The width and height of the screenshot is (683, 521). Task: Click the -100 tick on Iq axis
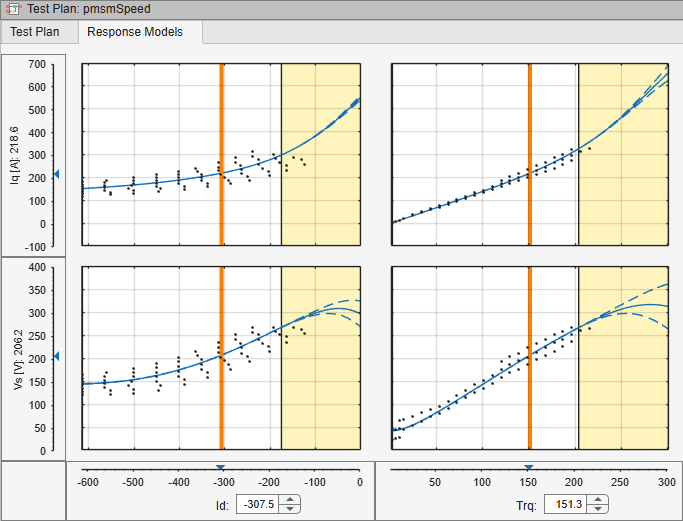[x=35, y=247]
